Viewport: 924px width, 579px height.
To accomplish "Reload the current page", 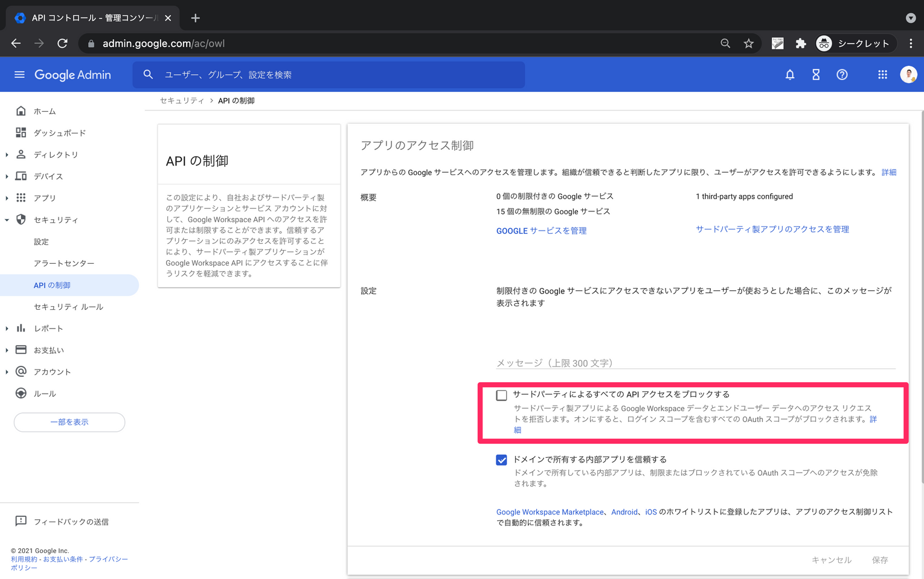I will [x=62, y=43].
